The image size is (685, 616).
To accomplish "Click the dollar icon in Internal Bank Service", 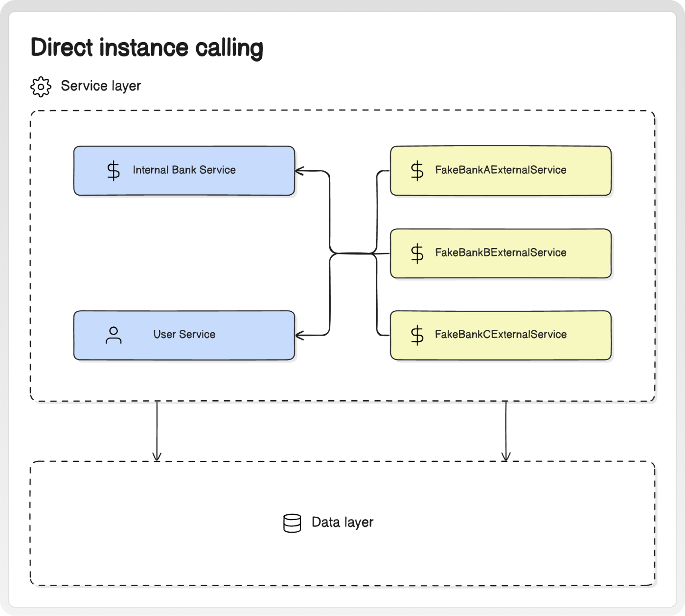I will click(114, 171).
